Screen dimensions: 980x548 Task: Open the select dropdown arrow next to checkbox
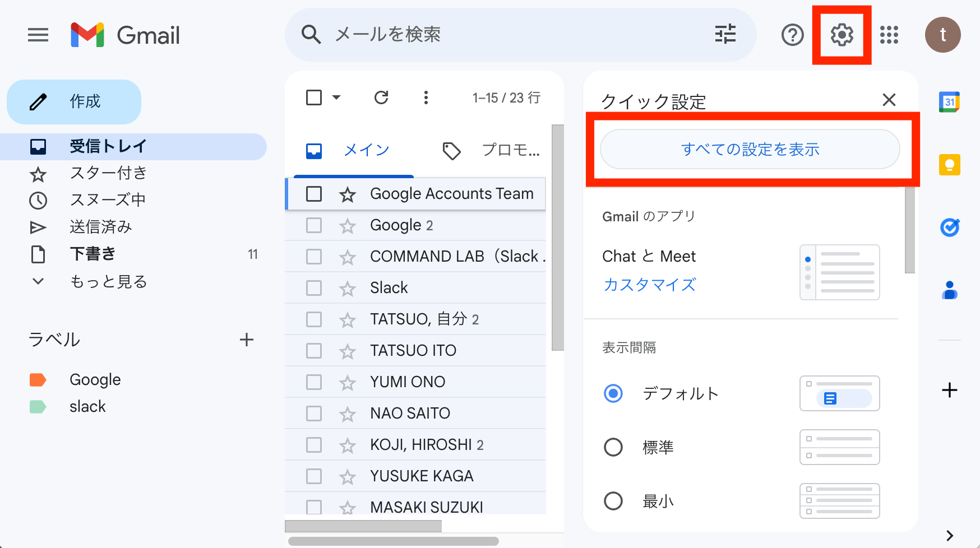[x=336, y=97]
